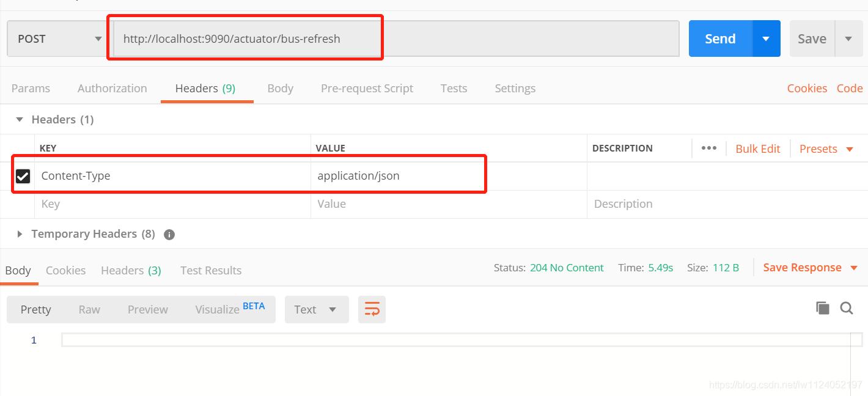
Task: Open the POST method dropdown
Action: coord(56,38)
